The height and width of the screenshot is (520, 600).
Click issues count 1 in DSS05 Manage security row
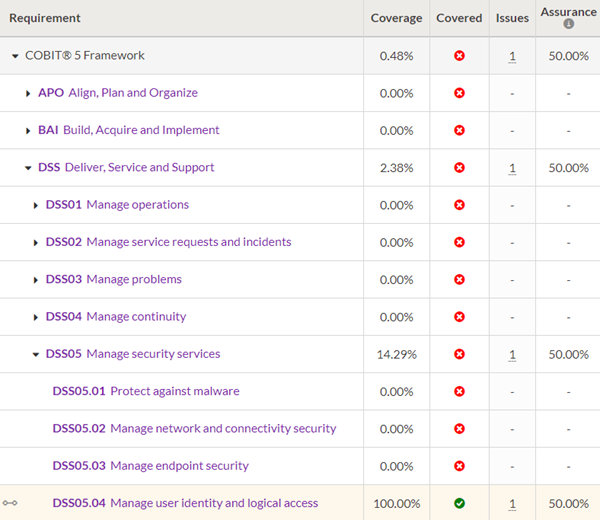[512, 355]
